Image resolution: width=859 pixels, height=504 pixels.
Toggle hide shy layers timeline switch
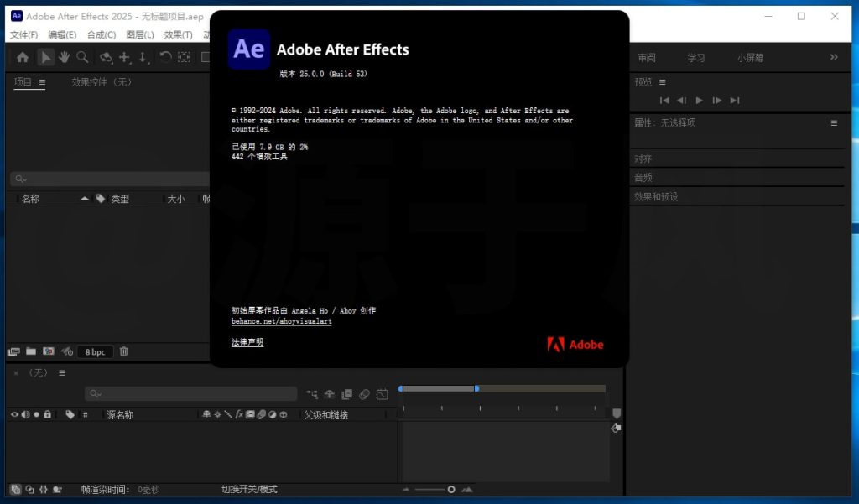click(329, 394)
